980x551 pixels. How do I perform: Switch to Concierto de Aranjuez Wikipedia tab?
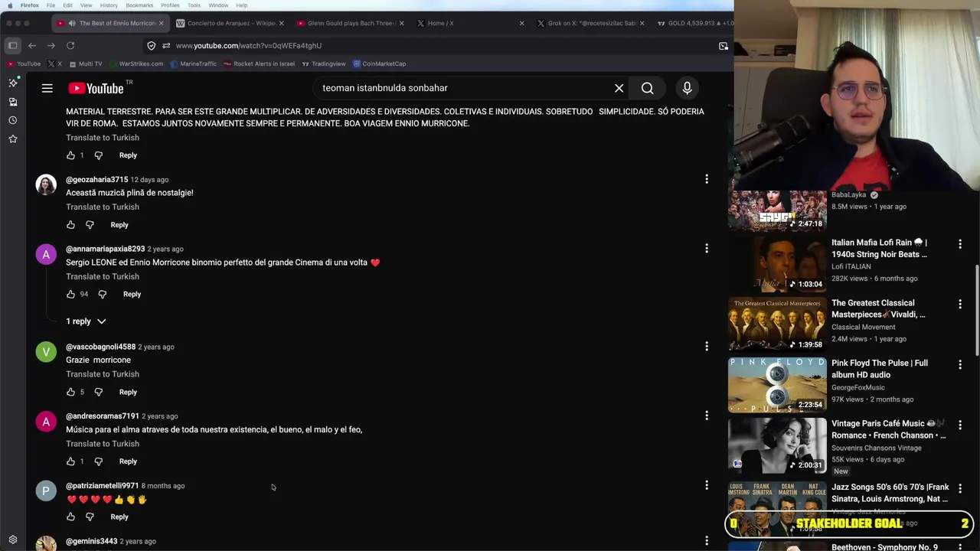[x=230, y=23]
